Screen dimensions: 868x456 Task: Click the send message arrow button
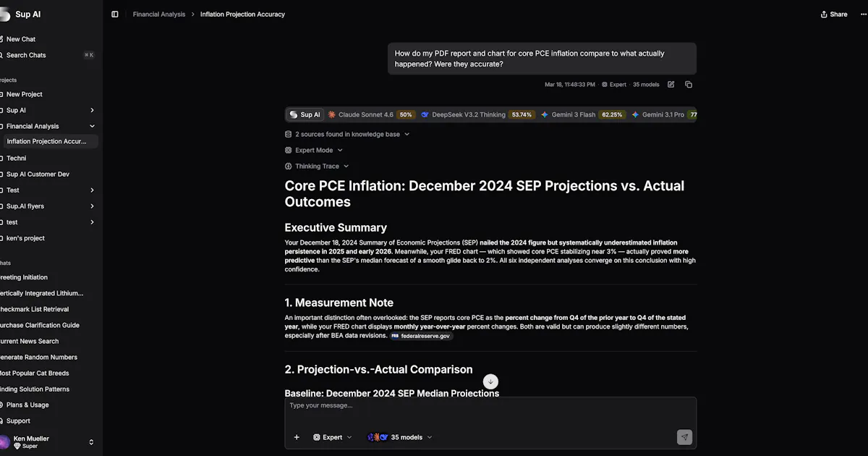(684, 437)
